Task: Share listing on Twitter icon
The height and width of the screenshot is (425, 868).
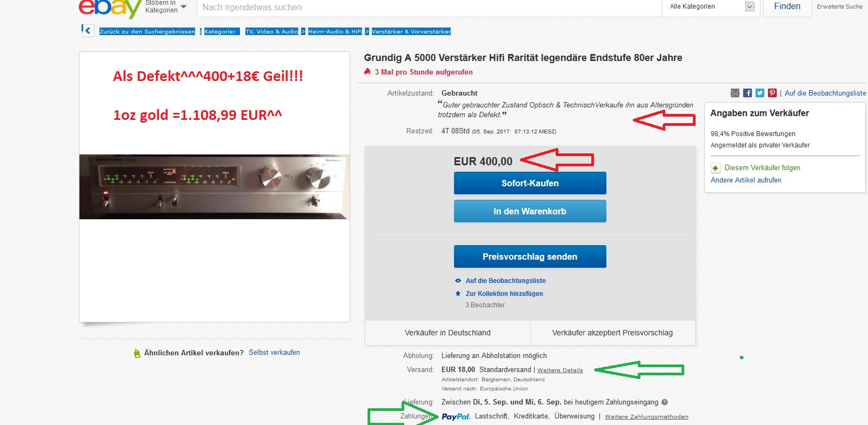Action: click(760, 93)
